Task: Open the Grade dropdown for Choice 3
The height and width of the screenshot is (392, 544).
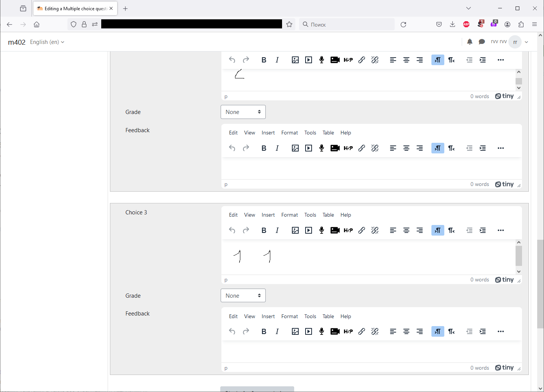Action: pyautogui.click(x=243, y=295)
